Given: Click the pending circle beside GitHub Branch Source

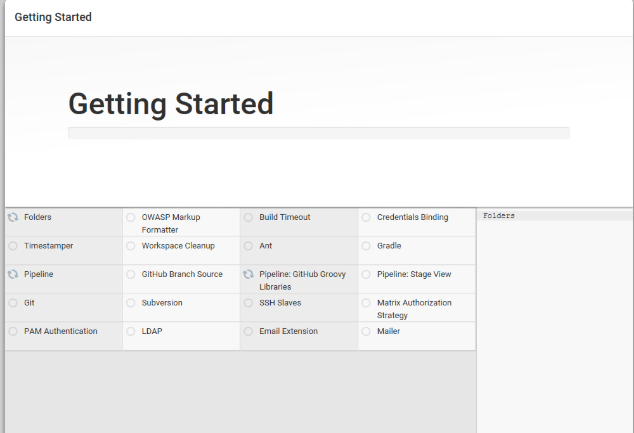Looking at the screenshot, I should (x=131, y=275).
